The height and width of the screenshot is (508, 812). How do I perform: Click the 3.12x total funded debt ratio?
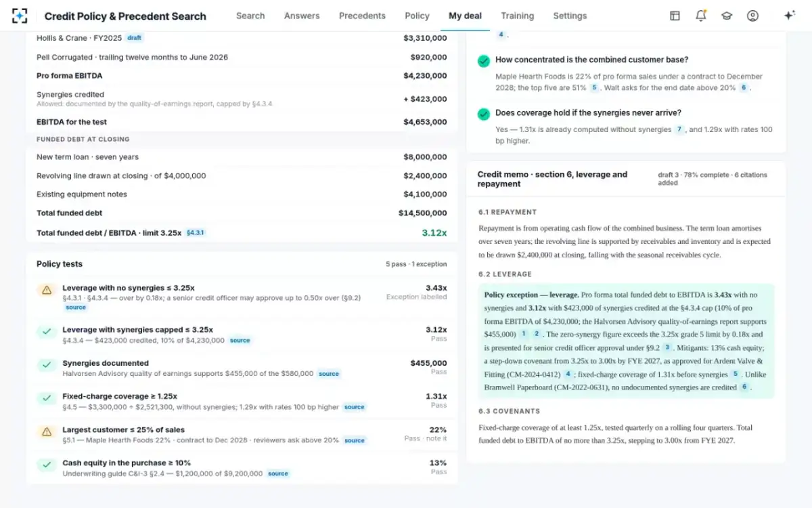point(434,232)
